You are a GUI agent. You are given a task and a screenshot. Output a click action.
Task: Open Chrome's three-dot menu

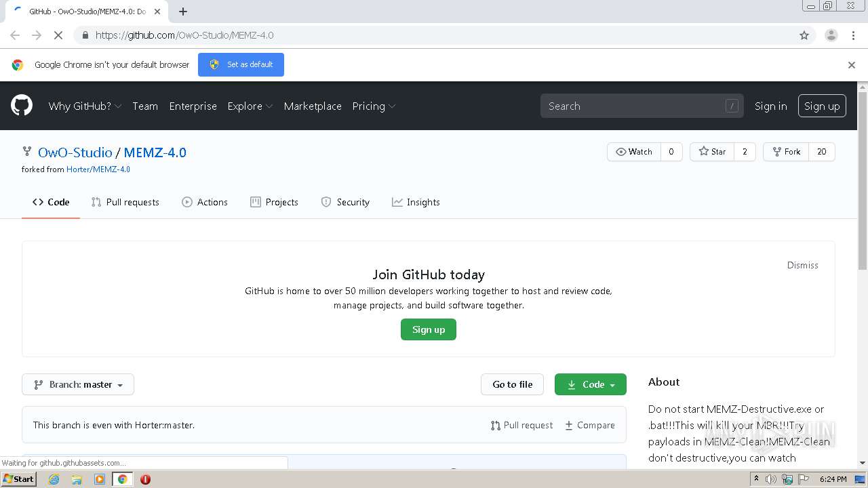pyautogui.click(x=854, y=35)
